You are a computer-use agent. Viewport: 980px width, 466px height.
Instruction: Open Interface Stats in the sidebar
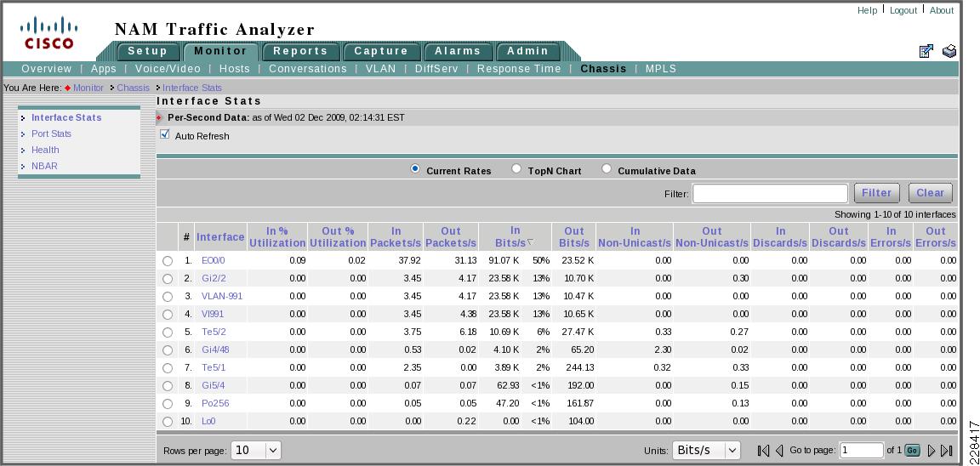coord(66,117)
